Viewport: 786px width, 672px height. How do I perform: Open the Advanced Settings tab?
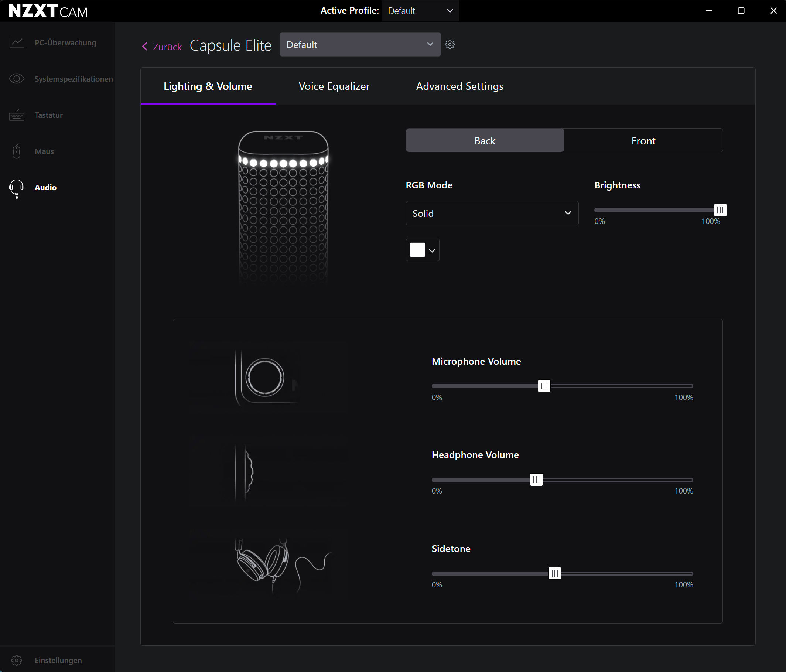[460, 86]
